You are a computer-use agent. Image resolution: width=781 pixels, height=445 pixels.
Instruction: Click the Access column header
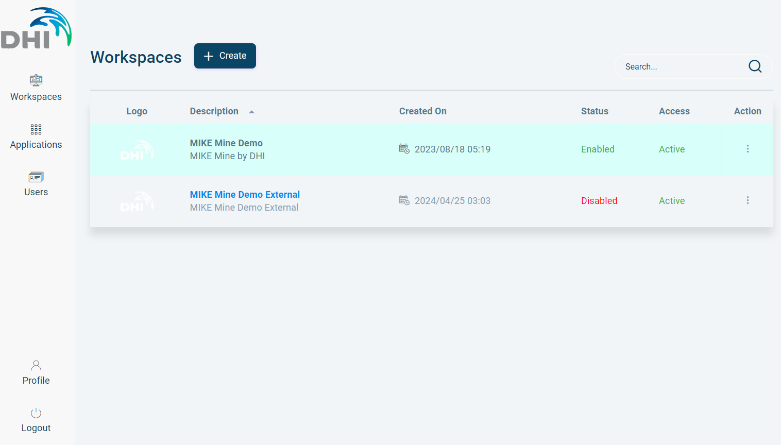tap(674, 111)
